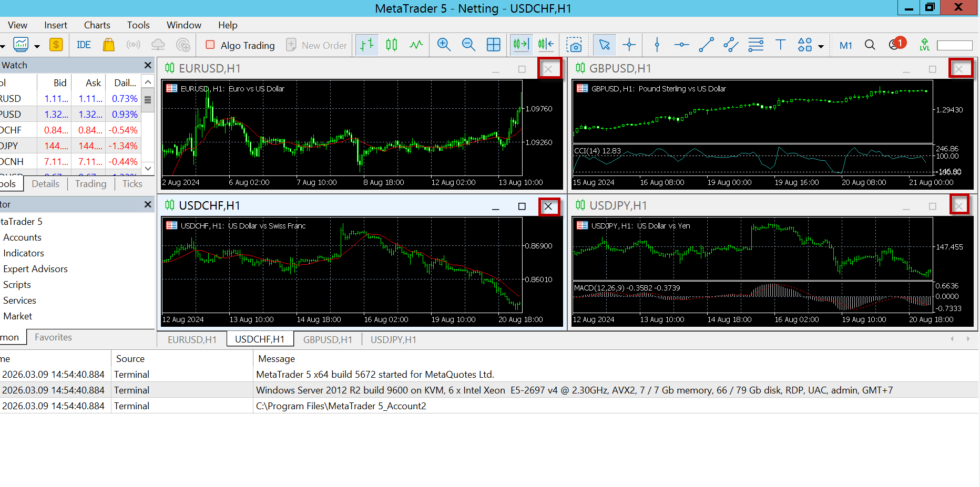Open the chart profile dropdown arrow
The image size is (980, 487).
point(37,46)
